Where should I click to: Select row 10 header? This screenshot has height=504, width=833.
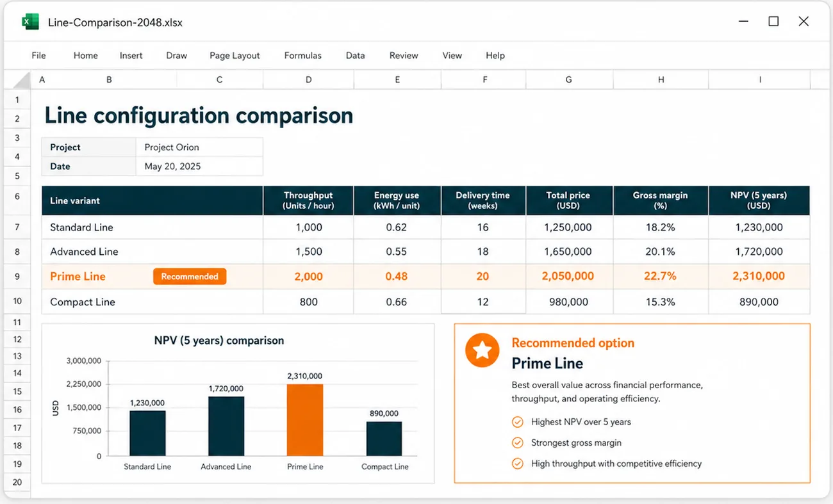(17, 301)
